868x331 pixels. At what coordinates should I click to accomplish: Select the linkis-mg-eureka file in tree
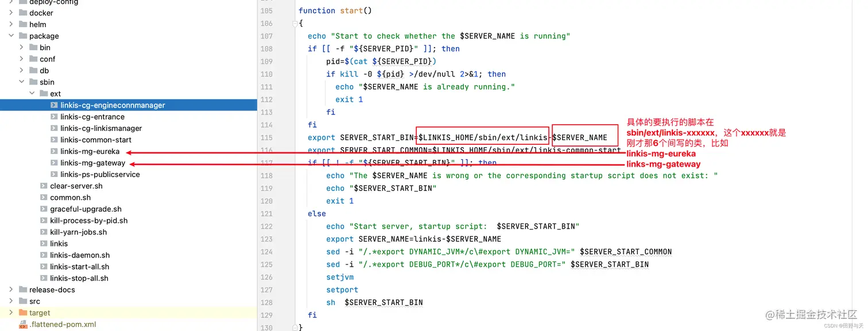(x=90, y=151)
